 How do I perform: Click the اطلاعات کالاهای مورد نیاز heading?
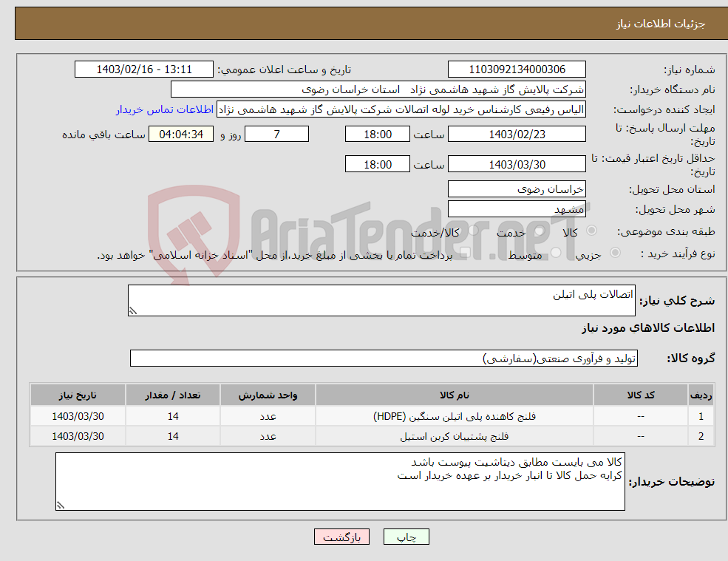[647, 328]
